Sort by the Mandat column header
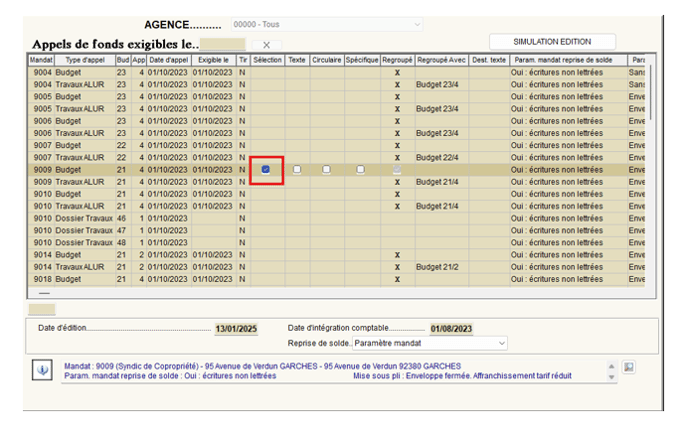The height and width of the screenshot is (437, 688). tap(40, 61)
